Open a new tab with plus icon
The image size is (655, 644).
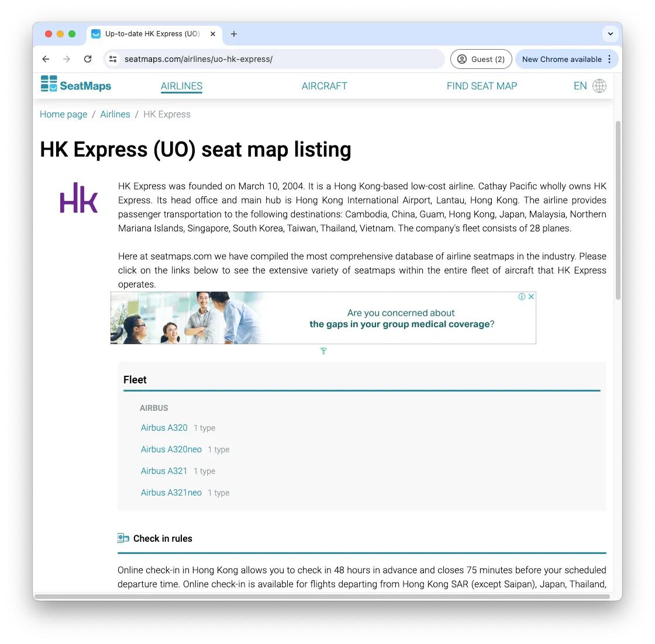234,34
